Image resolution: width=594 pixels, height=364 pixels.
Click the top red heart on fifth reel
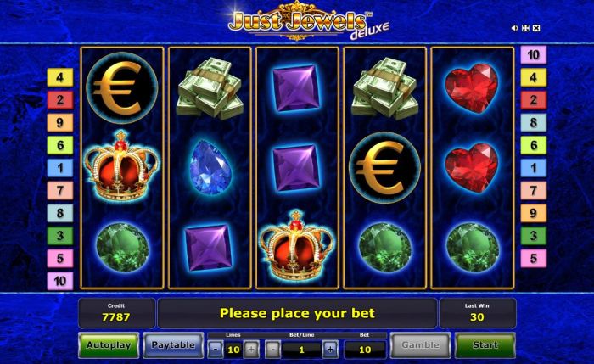pos(472,88)
